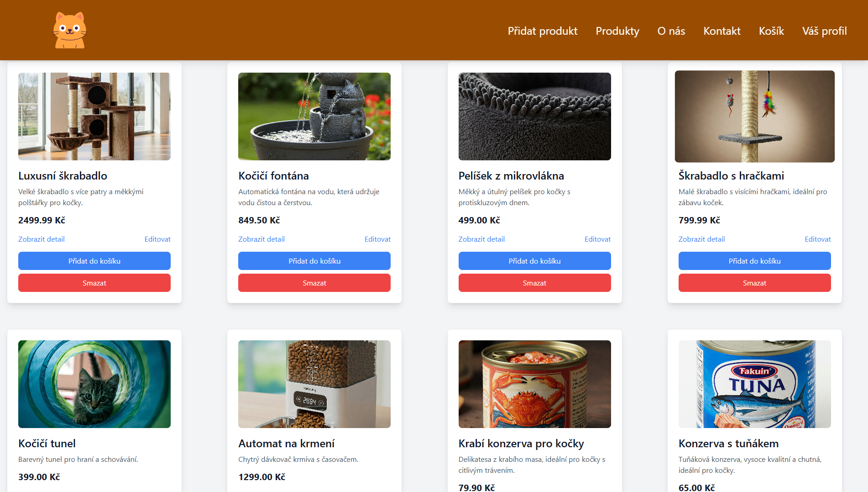The height and width of the screenshot is (492, 868).
Task: Navigate to Kontakt
Action: tap(722, 31)
